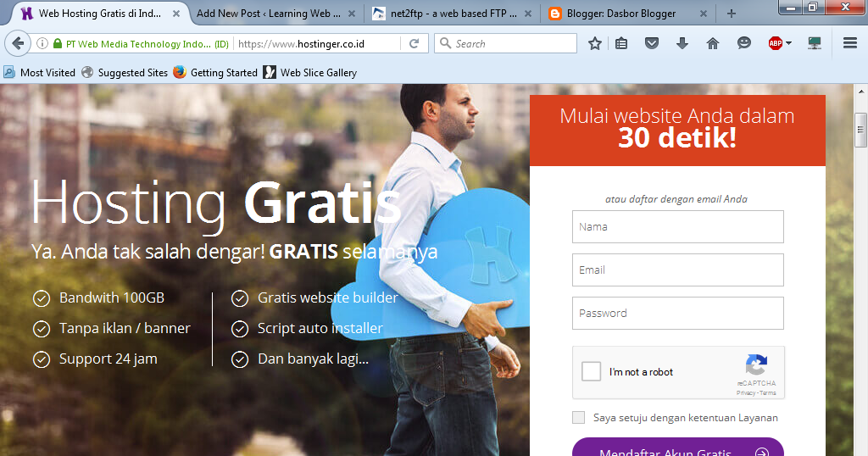This screenshot has width=868, height=456.
Task: Open reCAPTCHA Privacy link
Action: 746,392
